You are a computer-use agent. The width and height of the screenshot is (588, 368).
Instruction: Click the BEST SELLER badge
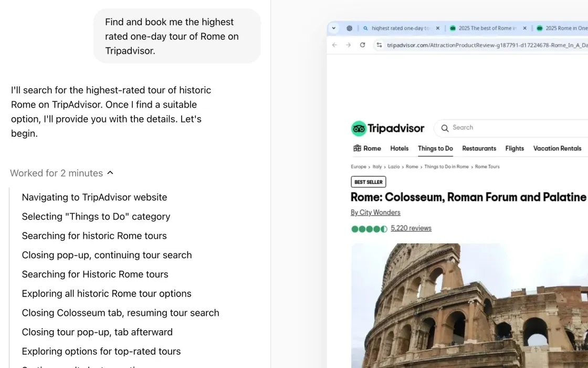(x=368, y=182)
